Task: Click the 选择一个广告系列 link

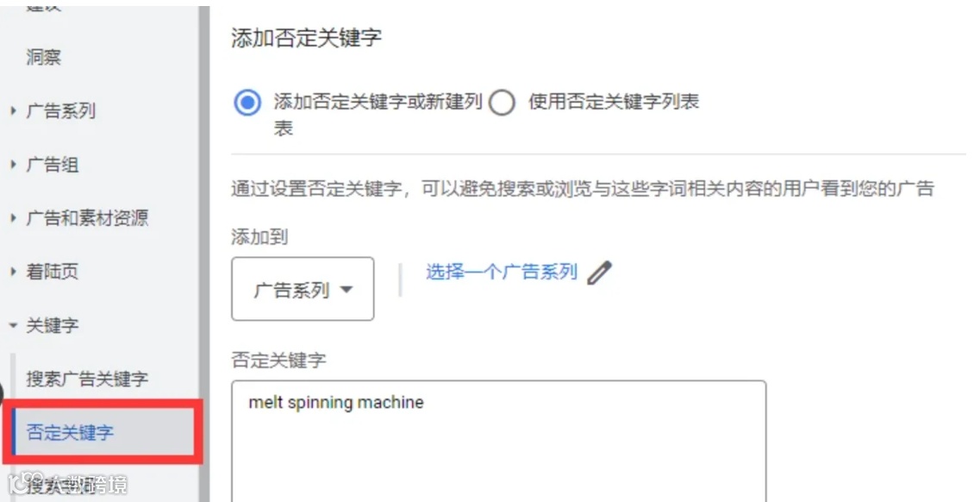Action: pyautogui.click(x=502, y=272)
